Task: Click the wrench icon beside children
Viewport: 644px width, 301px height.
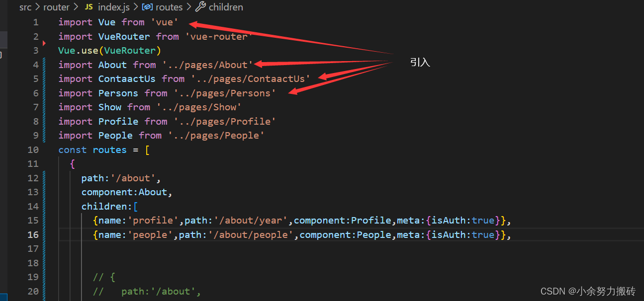Action: (200, 7)
